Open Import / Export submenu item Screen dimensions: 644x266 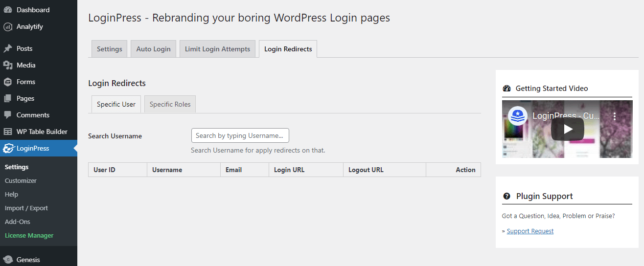tap(26, 208)
